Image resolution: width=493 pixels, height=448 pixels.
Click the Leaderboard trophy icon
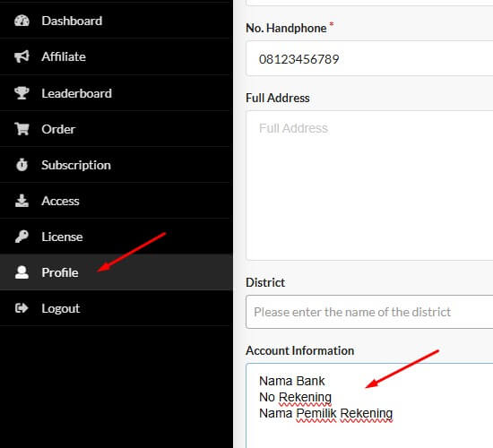(22, 93)
